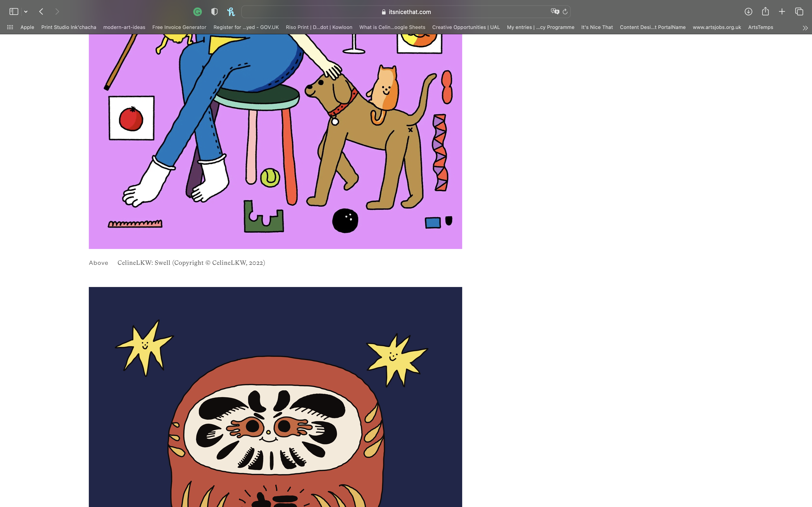
Task: Open Creative Opportunities UAL bookmark
Action: click(x=466, y=27)
